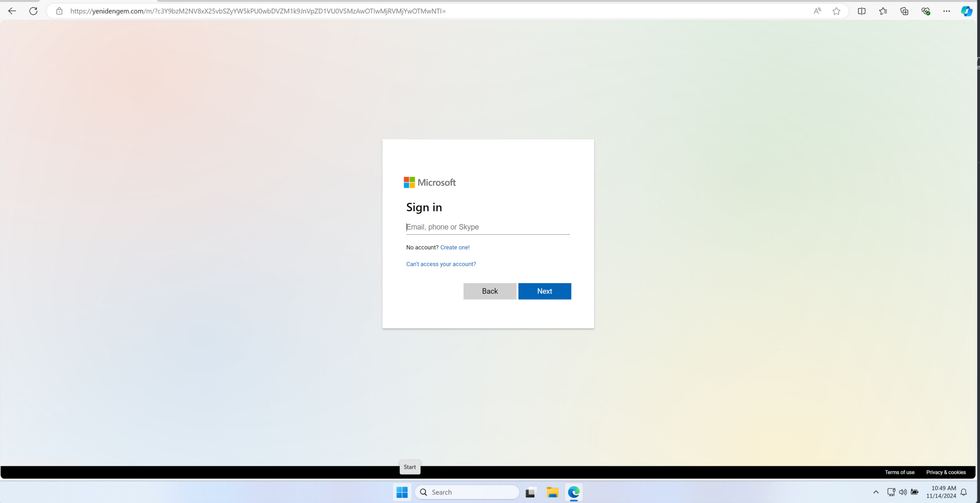
Task: Go back using the browser back arrow
Action: [12, 11]
